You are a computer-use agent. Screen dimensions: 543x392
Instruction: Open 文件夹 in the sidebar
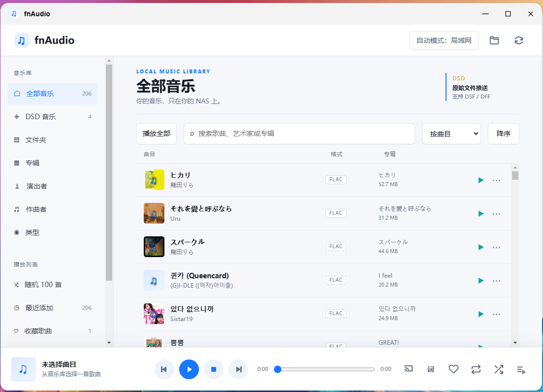[53, 140]
